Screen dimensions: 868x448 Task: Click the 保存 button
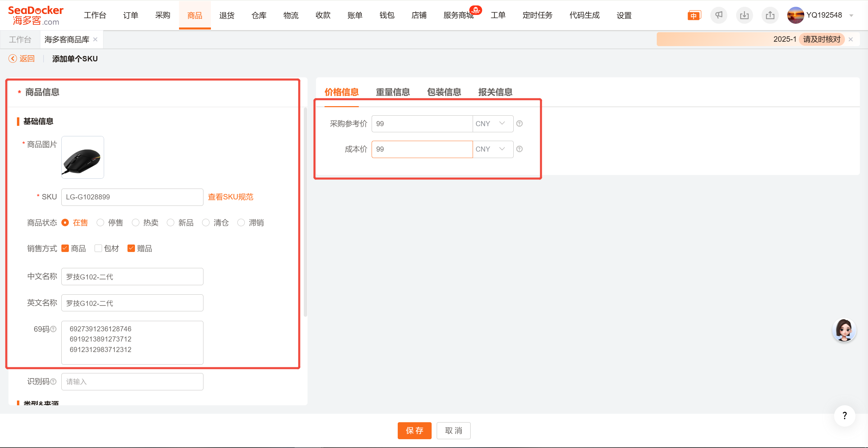pos(414,430)
